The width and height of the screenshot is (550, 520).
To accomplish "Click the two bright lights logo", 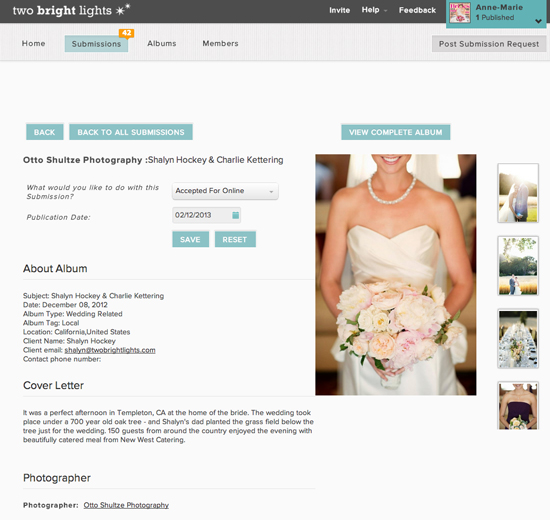I will [72, 10].
